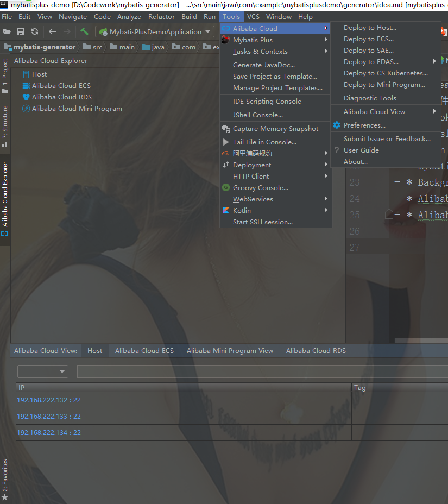Image resolution: width=448 pixels, height=504 pixels.
Task: Open the Refactor menu
Action: 161,17
